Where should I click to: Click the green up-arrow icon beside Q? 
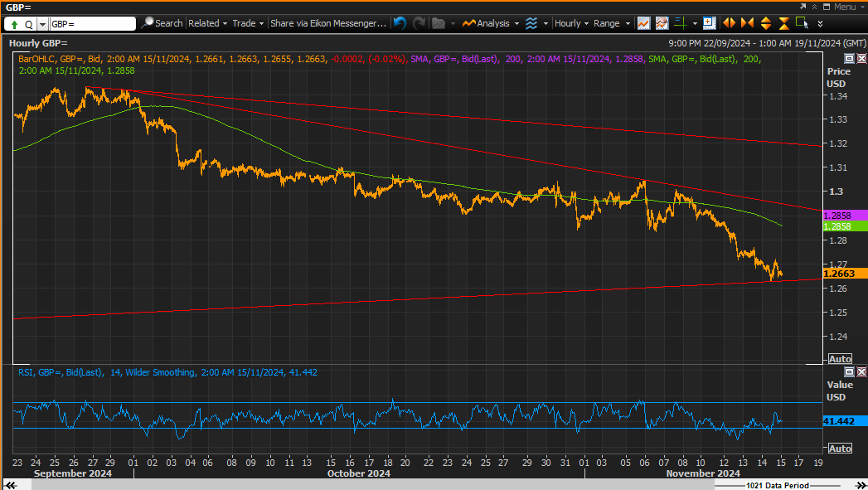pos(14,24)
